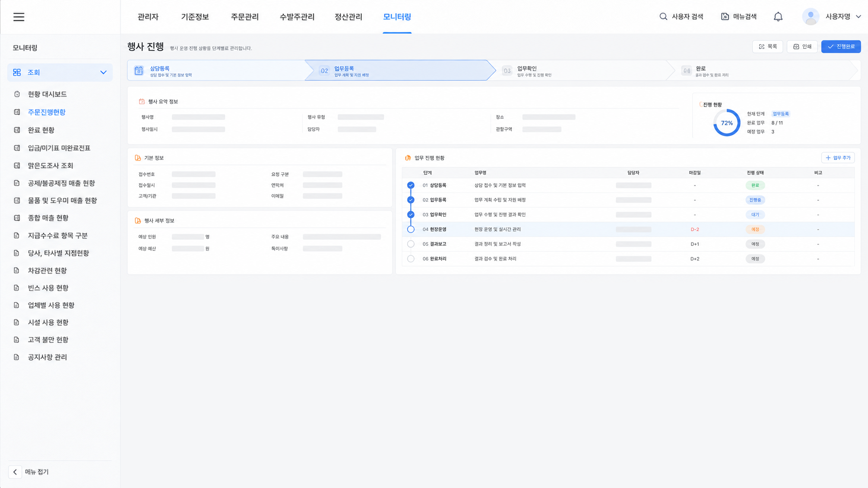This screenshot has height=488, width=868.
Task: Click the 행사 세부 정보 section icon
Action: tap(138, 221)
